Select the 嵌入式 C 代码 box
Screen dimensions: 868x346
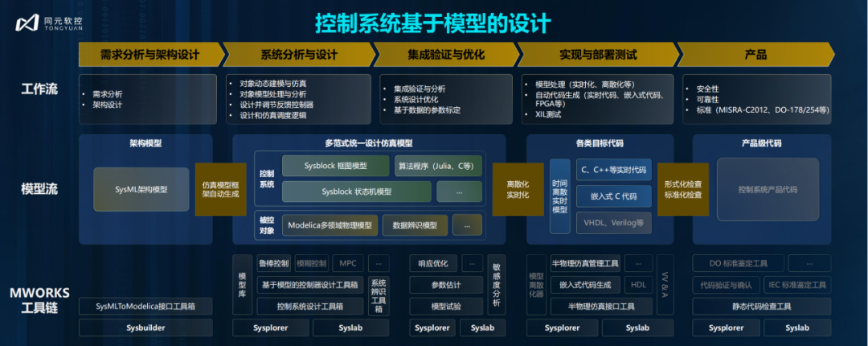point(614,196)
